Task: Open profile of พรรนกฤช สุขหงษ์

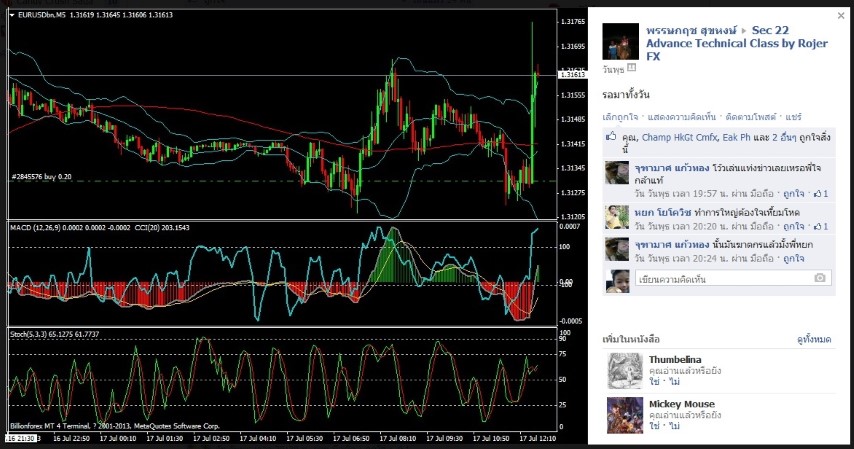Action: [691, 31]
